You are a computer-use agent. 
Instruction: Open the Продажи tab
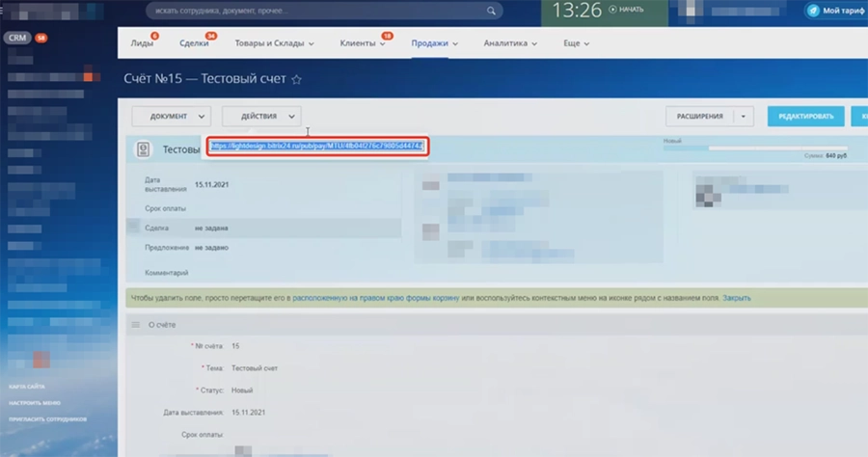tap(434, 43)
